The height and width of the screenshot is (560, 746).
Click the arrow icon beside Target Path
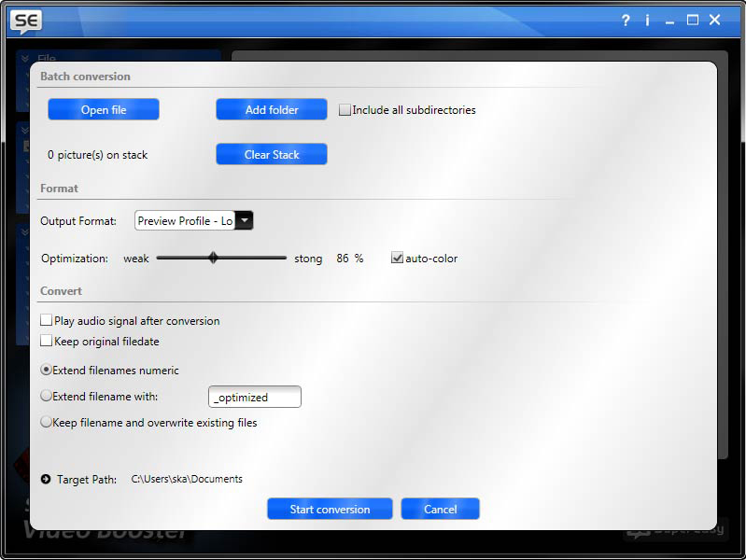tap(46, 479)
